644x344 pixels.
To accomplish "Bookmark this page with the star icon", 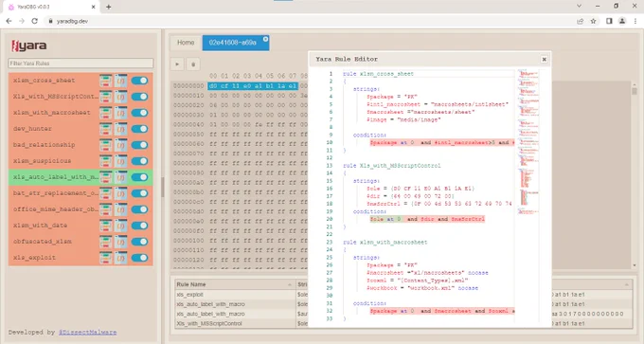I will [x=593, y=21].
